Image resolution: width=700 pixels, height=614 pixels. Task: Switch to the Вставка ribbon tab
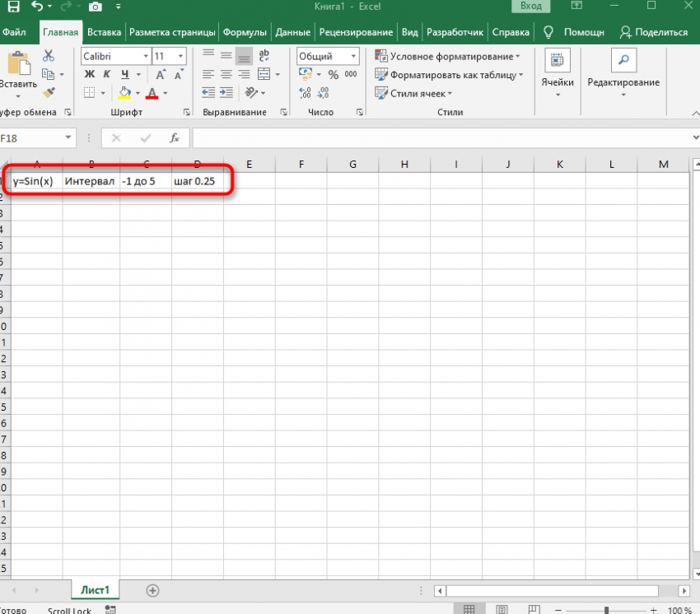pos(104,33)
